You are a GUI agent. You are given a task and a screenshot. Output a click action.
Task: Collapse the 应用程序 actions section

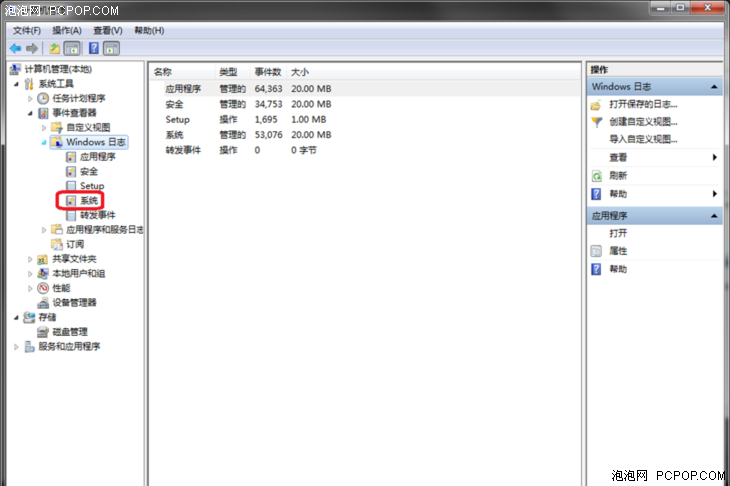coord(714,216)
